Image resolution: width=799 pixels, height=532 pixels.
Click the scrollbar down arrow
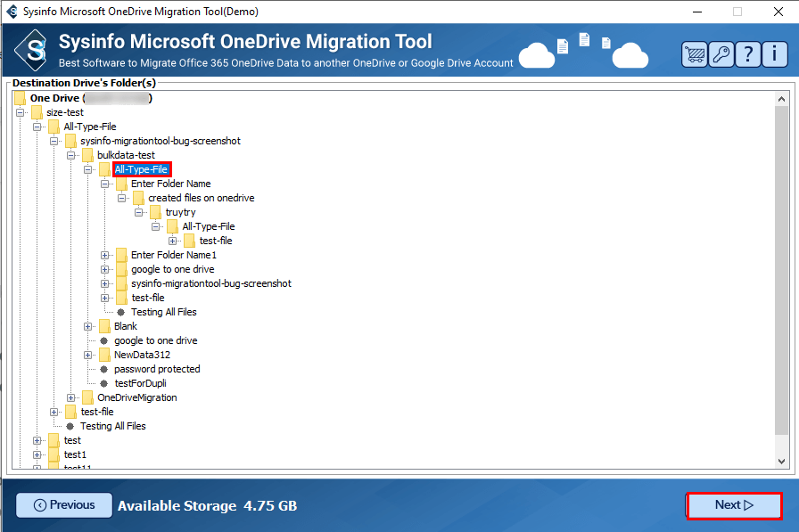(x=781, y=461)
